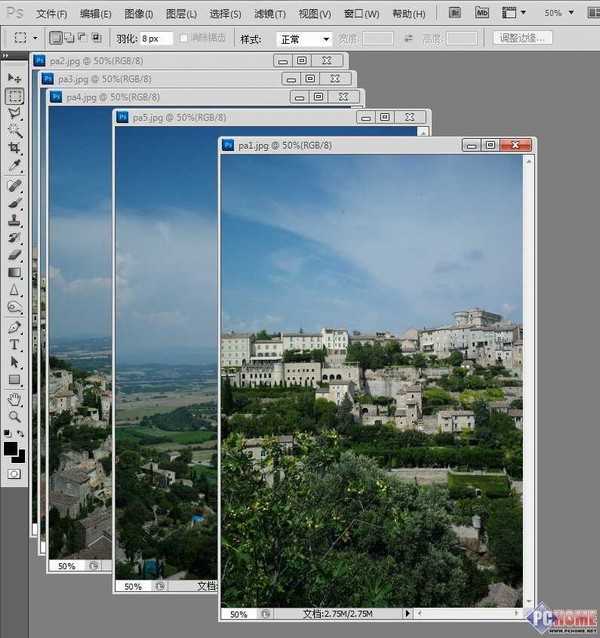Screen dimensions: 600x638
Task: Click the 调整边缘 refine edge button
Action: (x=521, y=38)
